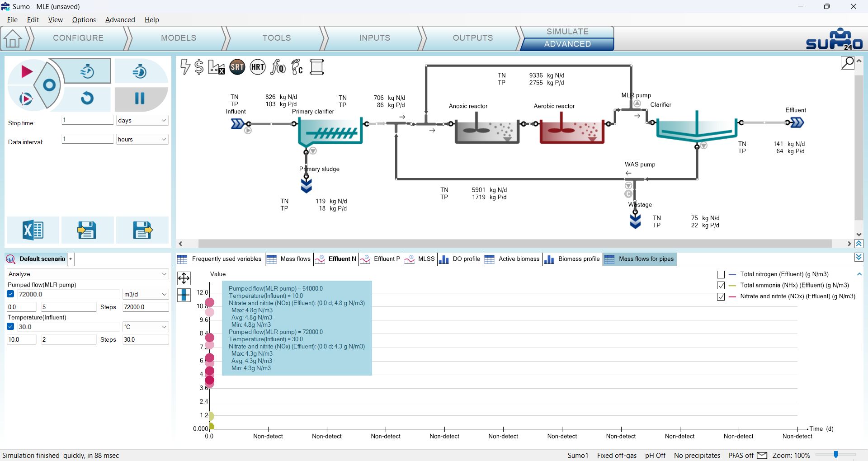
Task: Go to the CONFIGURE step
Action: click(78, 38)
